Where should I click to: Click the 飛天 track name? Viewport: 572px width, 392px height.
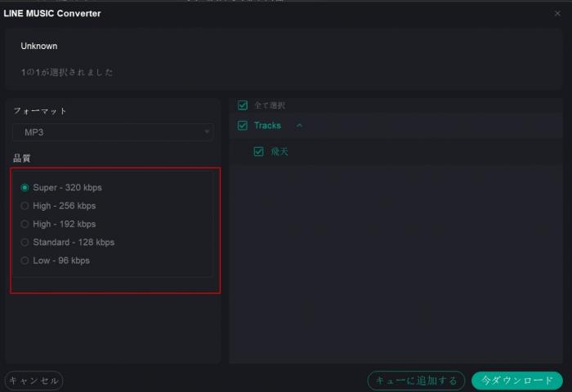279,151
